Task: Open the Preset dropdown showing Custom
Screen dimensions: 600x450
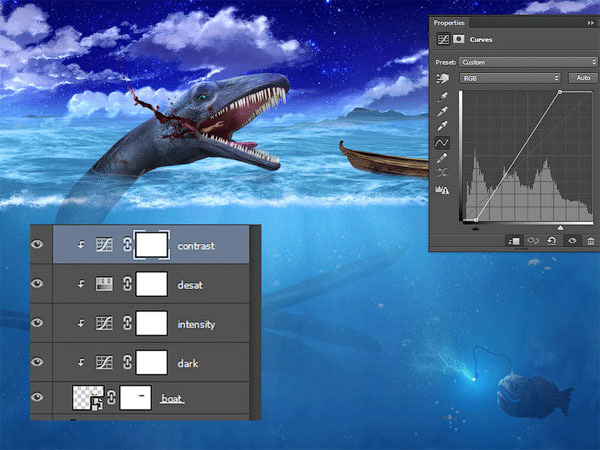Action: [528, 62]
